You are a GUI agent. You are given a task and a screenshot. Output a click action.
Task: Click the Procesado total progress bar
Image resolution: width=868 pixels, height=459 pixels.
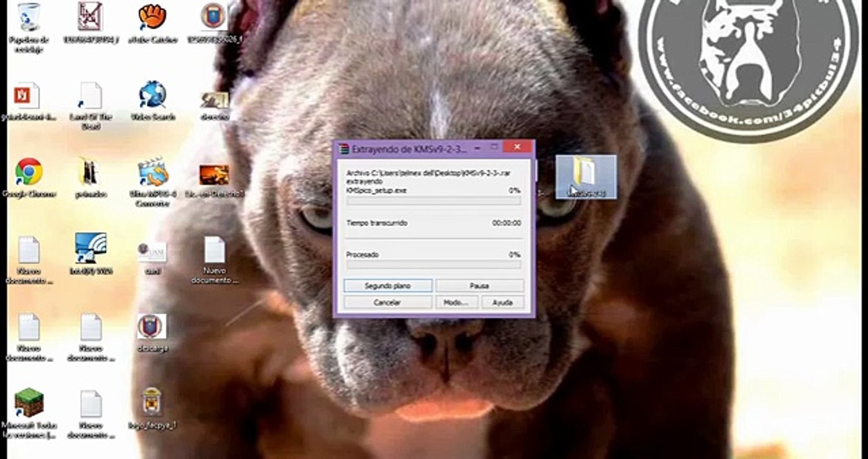click(433, 265)
